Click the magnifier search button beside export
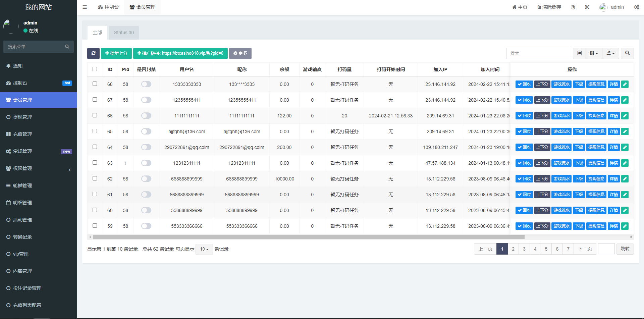The height and width of the screenshot is (319, 644). pos(627,53)
